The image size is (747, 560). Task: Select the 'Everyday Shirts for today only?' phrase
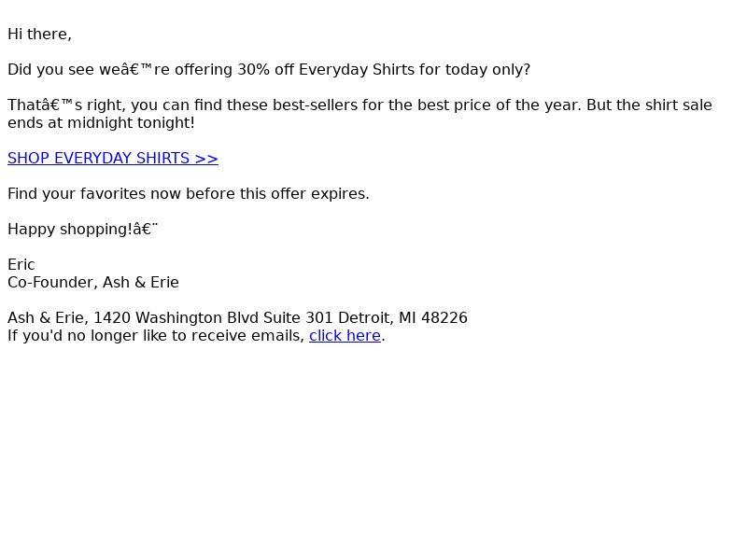click(415, 69)
